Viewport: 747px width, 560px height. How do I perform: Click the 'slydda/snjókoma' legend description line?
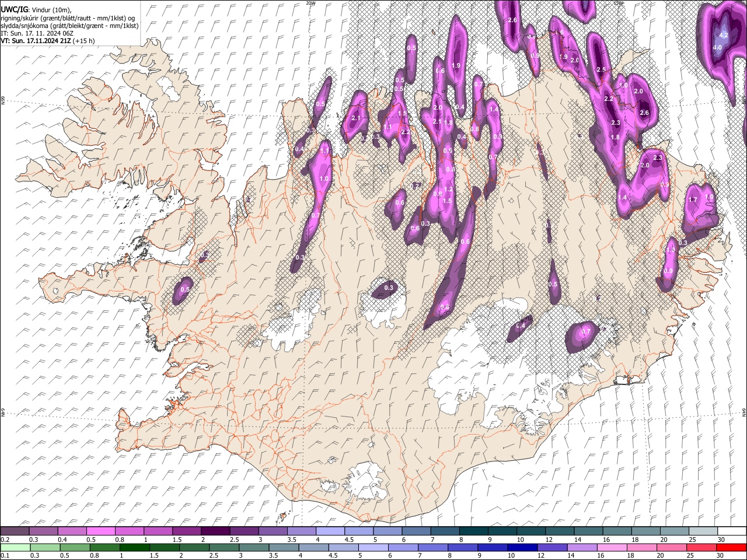click(69, 26)
